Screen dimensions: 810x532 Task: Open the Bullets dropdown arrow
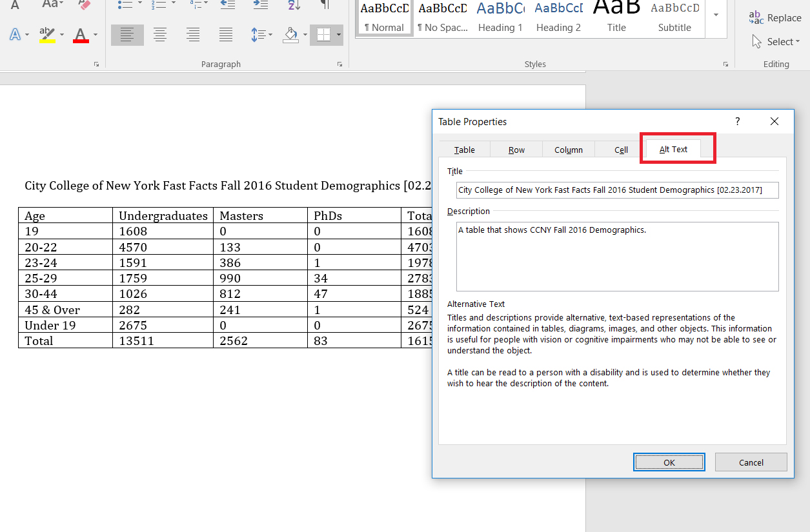coord(140,4)
